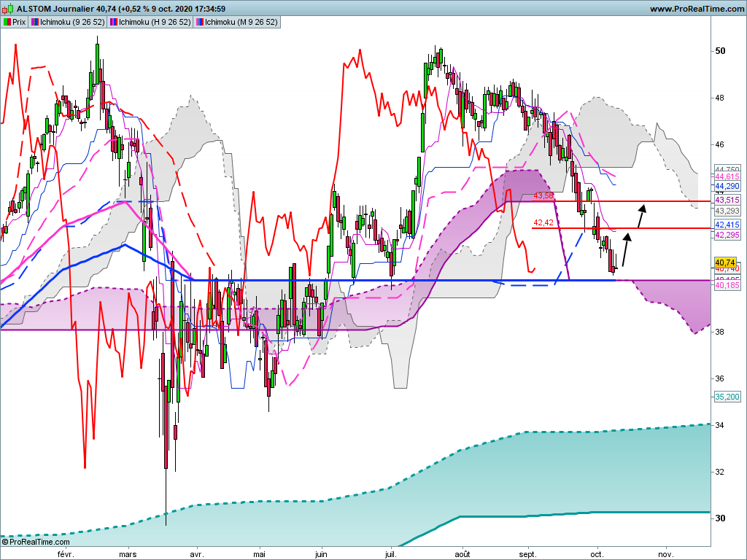747x560 pixels.
Task: Click the 38 price axis value
Action: pos(720,332)
